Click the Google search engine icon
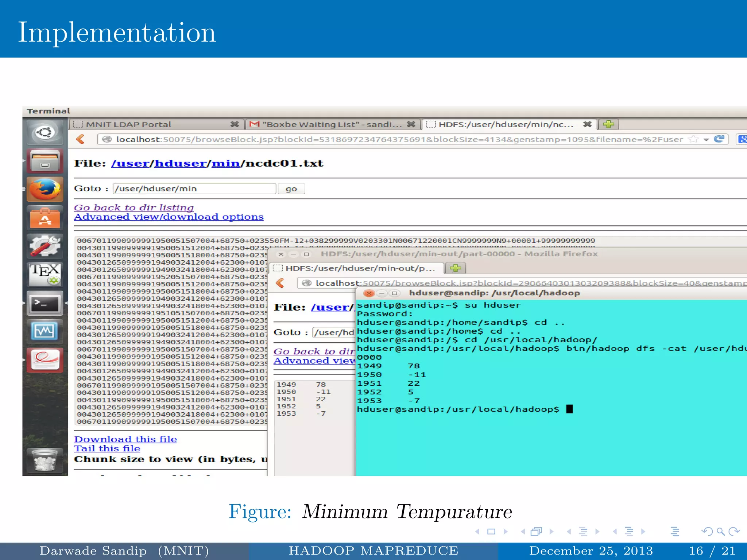 coord(742,139)
